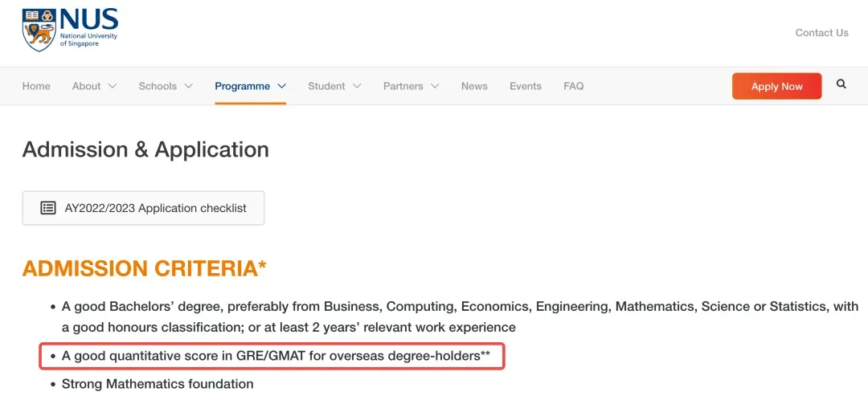Click the red-boxed GRE/GMAT requirement text

pyautogui.click(x=276, y=355)
